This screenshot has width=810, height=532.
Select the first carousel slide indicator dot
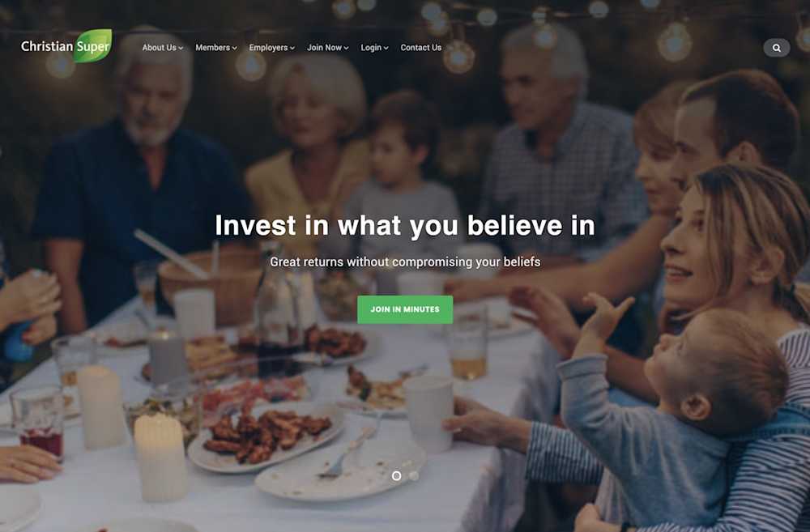pos(396,475)
